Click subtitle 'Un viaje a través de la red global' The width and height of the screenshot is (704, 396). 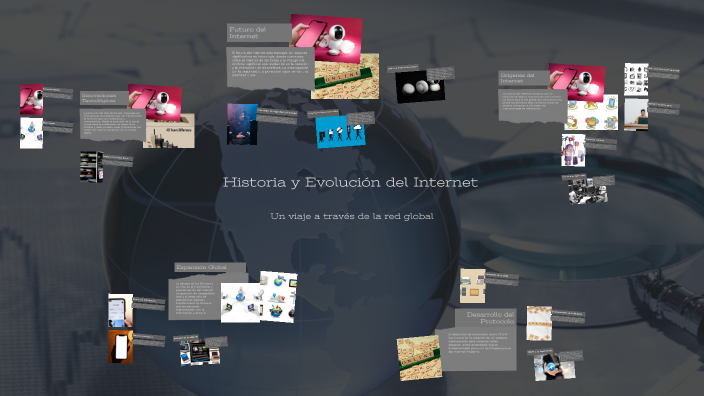(352, 216)
